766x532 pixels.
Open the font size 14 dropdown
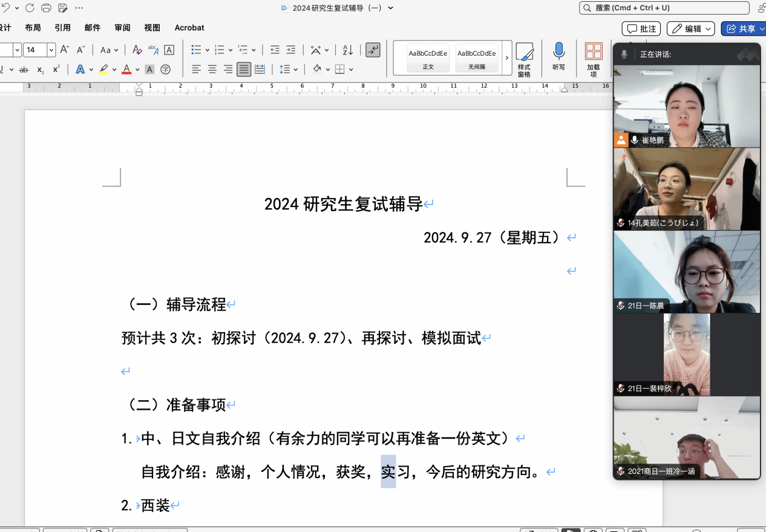[x=51, y=50]
